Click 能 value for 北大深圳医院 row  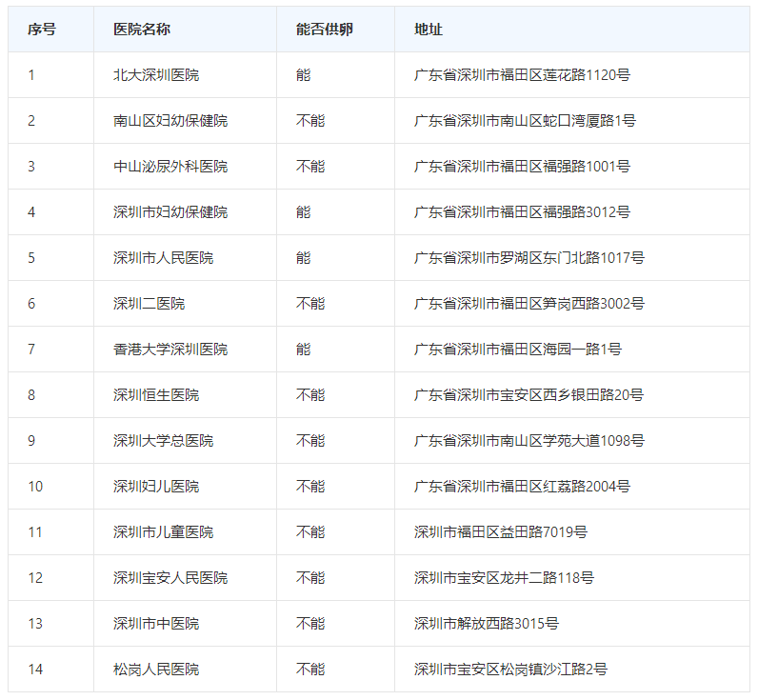303,75
